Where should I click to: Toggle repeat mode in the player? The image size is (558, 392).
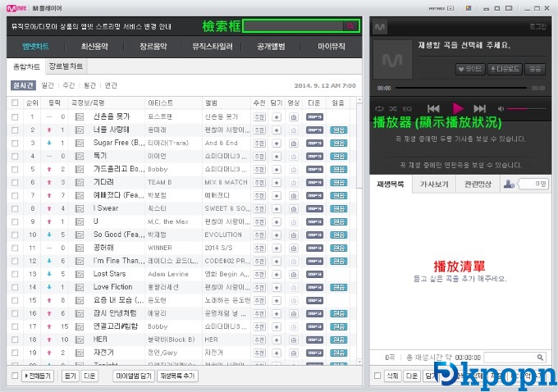click(x=379, y=108)
